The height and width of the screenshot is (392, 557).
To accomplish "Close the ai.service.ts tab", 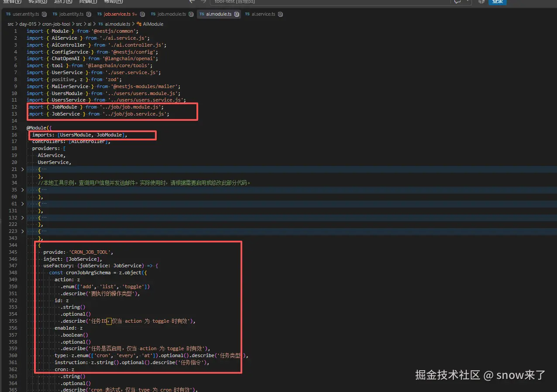I will 281,14.
